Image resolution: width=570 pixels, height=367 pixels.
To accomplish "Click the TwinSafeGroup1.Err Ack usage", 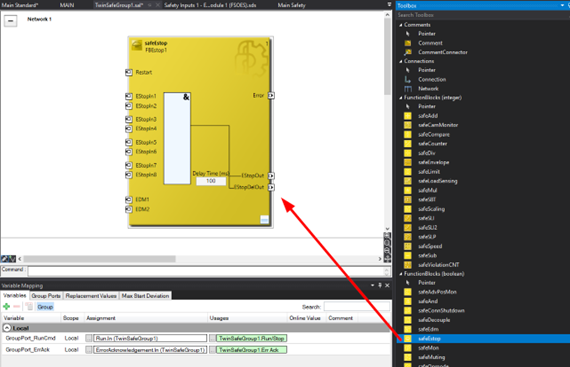I will (x=252, y=350).
